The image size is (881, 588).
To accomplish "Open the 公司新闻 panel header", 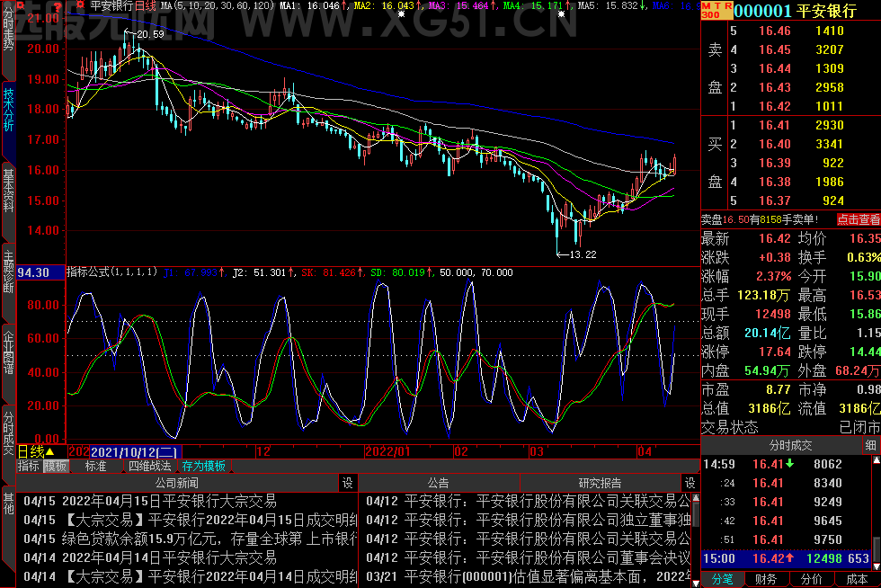I will [x=176, y=483].
